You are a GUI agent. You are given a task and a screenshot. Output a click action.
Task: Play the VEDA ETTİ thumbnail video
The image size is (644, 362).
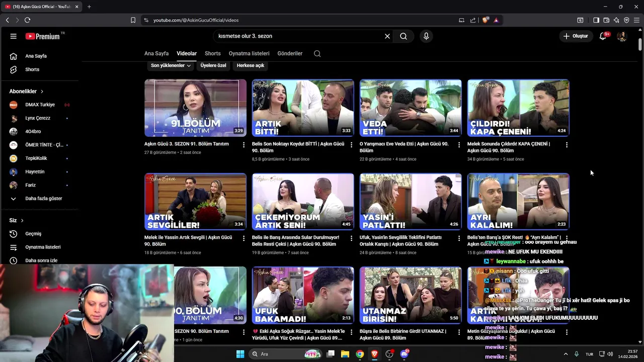click(x=411, y=108)
